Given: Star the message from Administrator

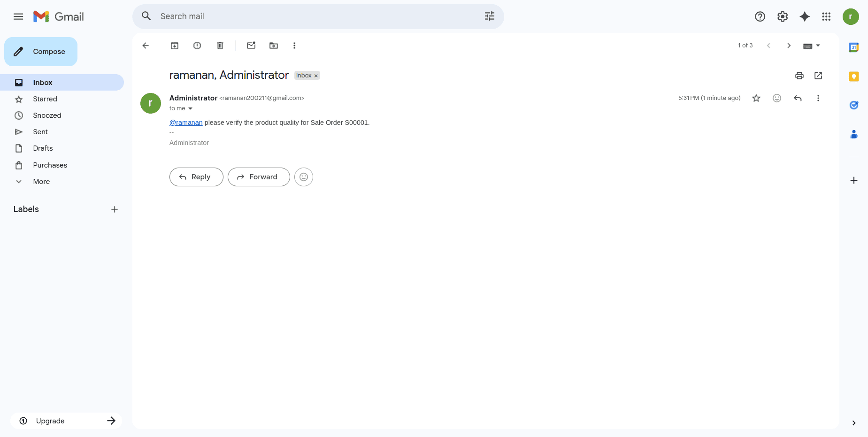Looking at the screenshot, I should point(756,98).
